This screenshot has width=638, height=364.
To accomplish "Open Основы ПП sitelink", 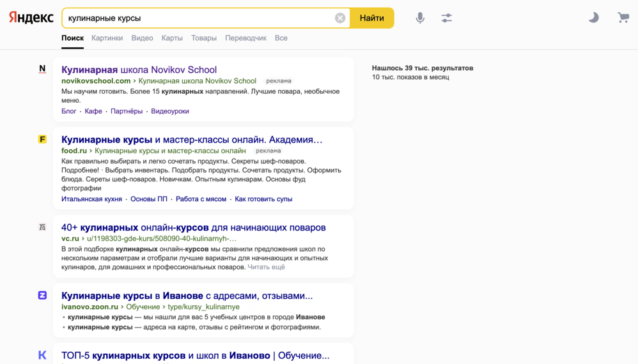I will pyautogui.click(x=148, y=199).
